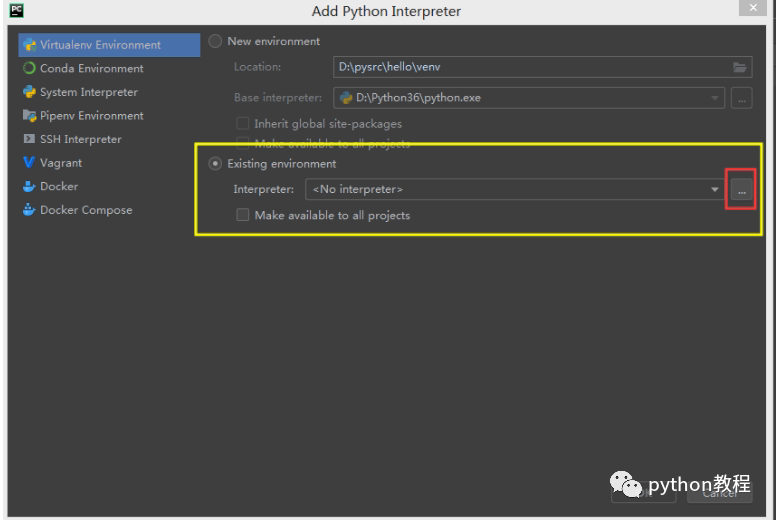Expand the Base interpreter dropdown
Viewport: 776px width, 520px height.
pos(714,98)
